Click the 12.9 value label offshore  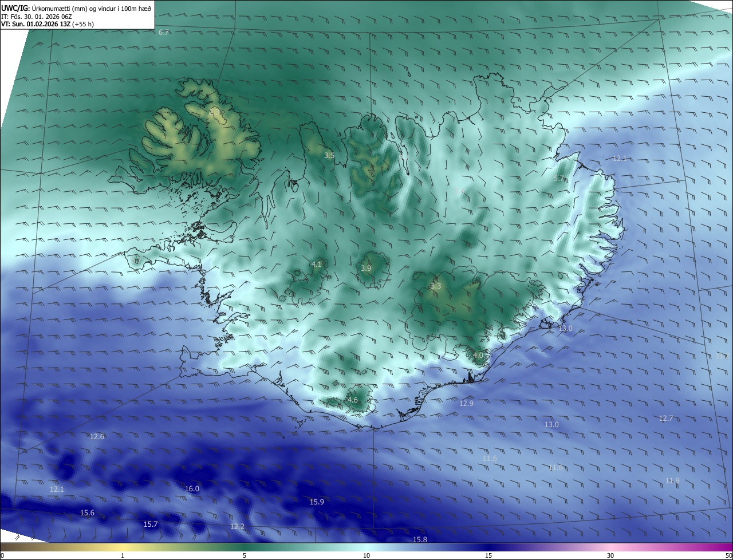pyautogui.click(x=467, y=403)
